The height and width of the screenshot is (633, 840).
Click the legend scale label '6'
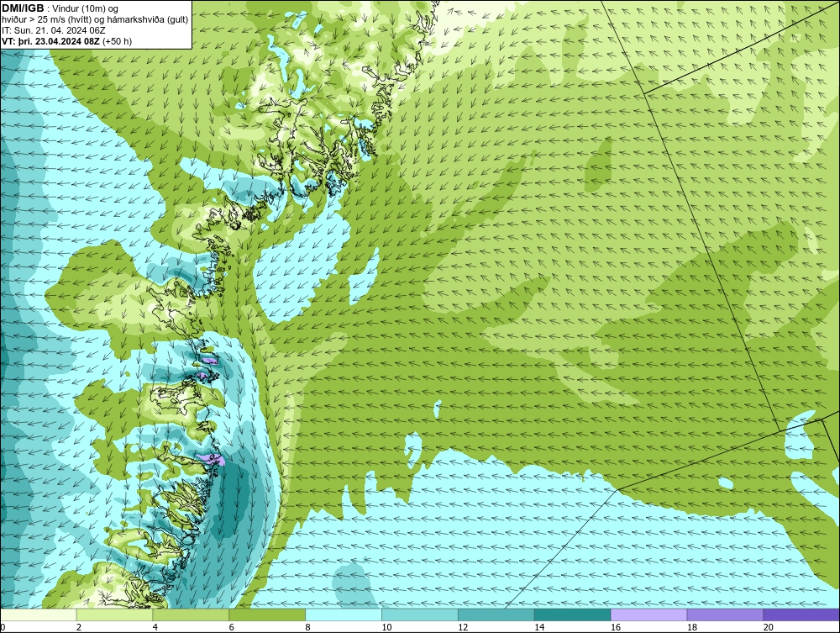[x=232, y=627]
